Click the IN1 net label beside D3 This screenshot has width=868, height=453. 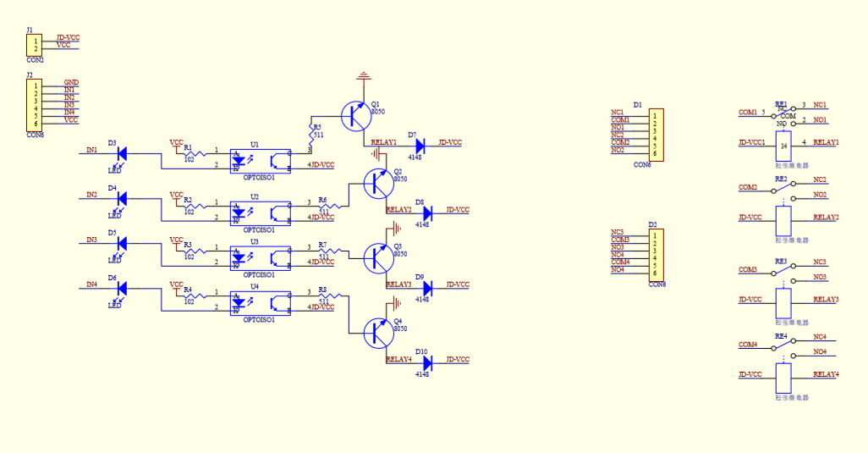pos(92,150)
